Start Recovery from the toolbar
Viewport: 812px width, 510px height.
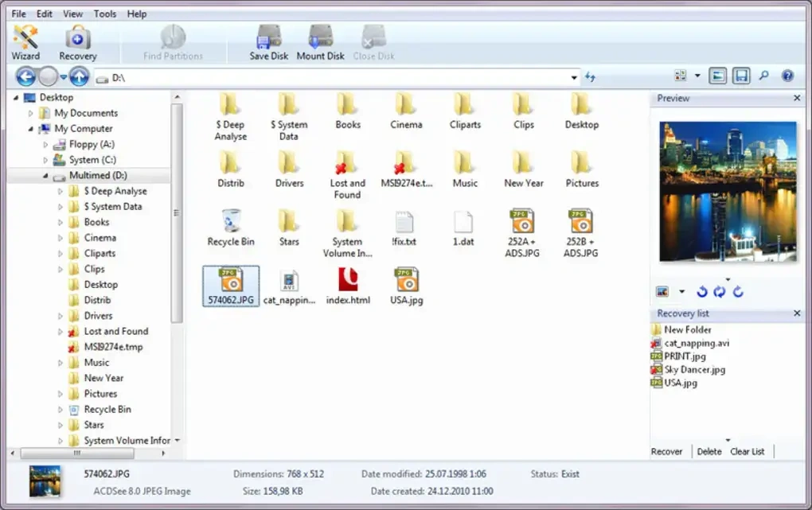pos(76,40)
